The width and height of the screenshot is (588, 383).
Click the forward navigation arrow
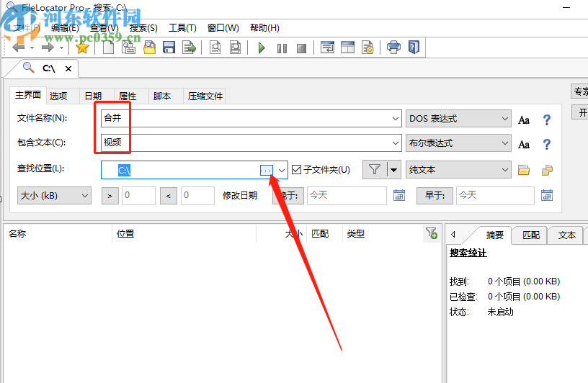[x=48, y=48]
